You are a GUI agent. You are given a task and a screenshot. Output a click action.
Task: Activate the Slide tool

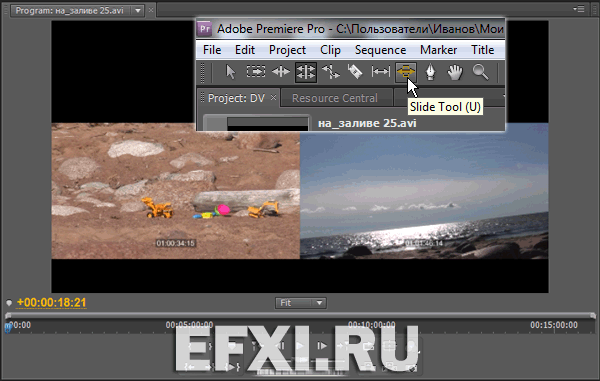coord(406,72)
